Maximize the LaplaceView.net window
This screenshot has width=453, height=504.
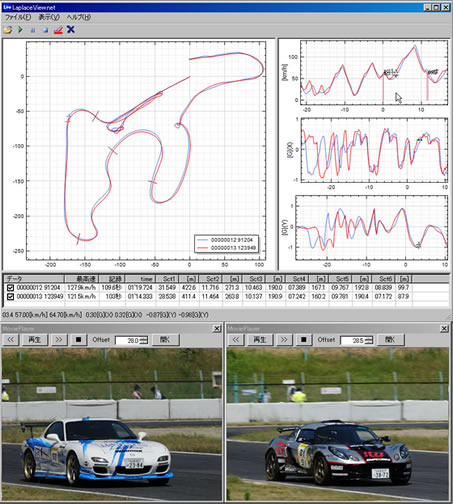pos(436,7)
